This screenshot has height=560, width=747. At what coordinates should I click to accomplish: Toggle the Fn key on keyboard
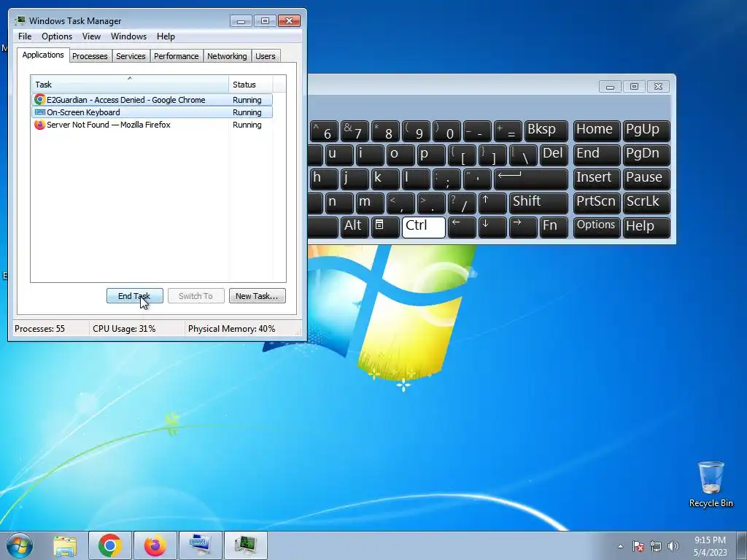554,227
